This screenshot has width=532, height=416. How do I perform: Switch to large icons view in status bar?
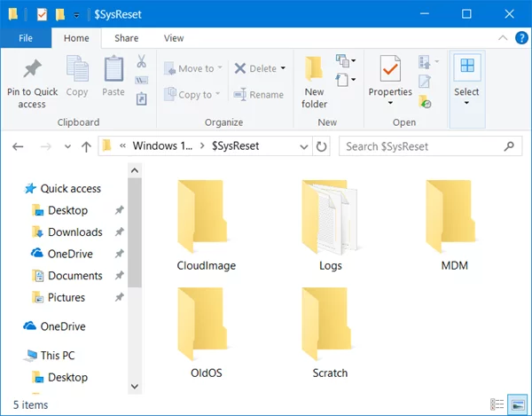[515, 405]
